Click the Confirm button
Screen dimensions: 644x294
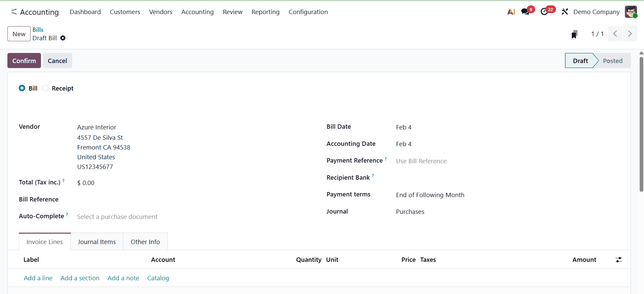[24, 61]
